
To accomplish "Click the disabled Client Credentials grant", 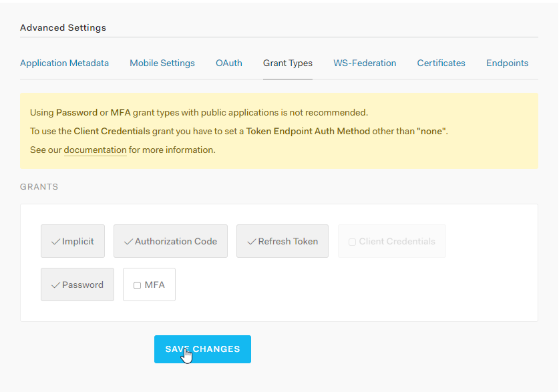I will [392, 241].
